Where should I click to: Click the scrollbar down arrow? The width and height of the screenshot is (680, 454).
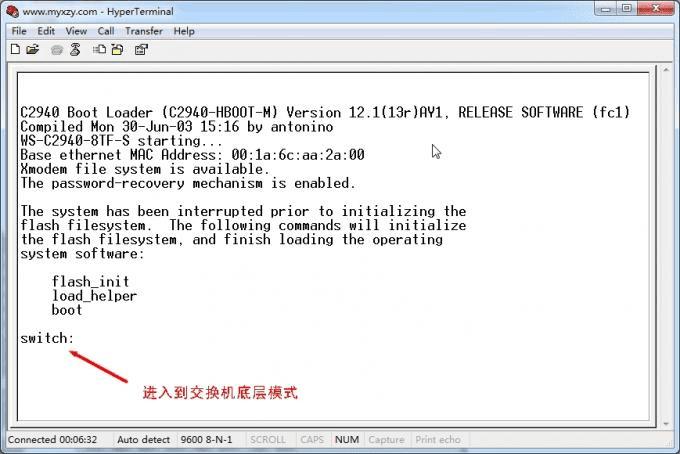pyautogui.click(x=666, y=424)
